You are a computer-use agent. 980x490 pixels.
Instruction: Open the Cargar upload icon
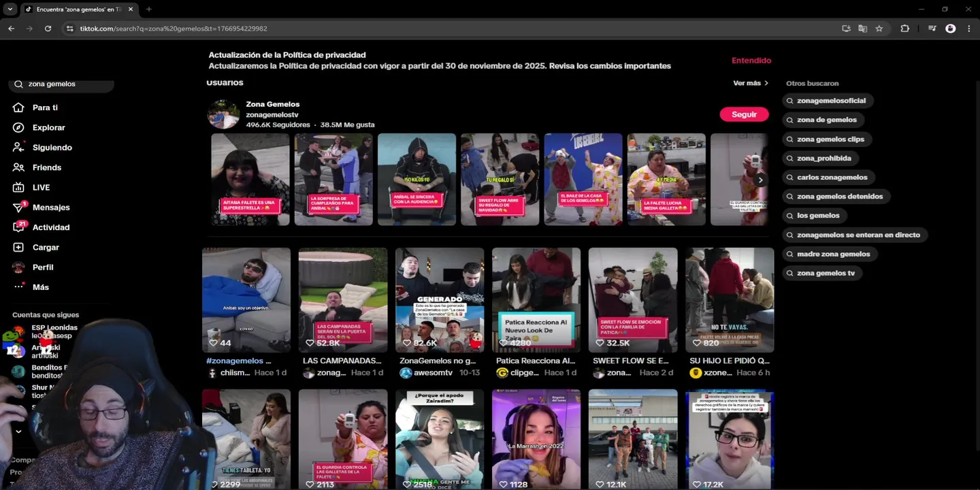point(18,247)
